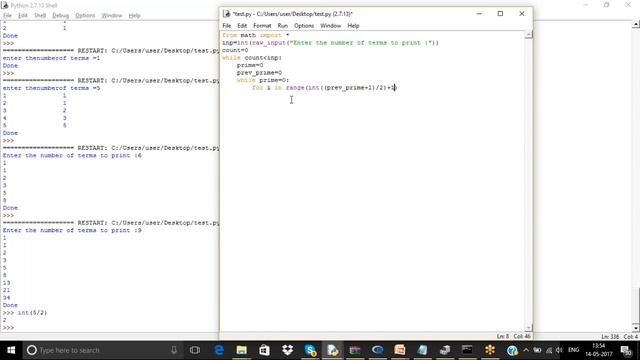Screen dimensions: 640x360
Task: Click the Python Shell window icon
Action: pos(4,5)
